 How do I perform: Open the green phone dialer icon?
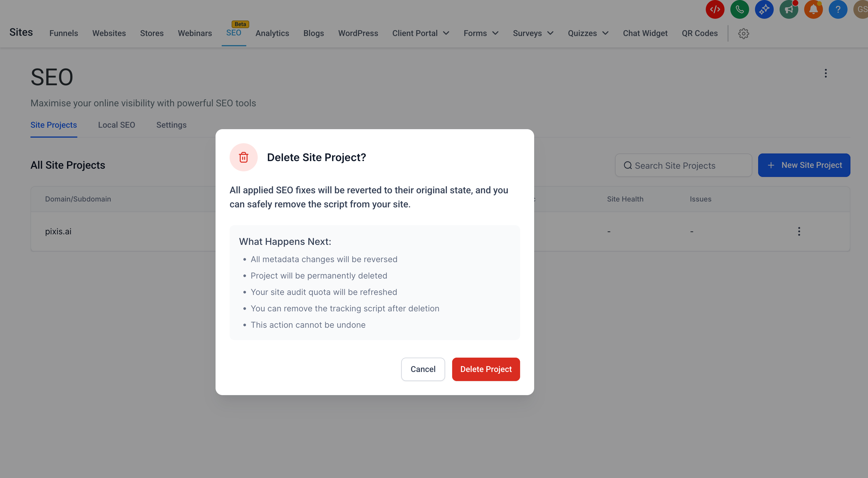tap(739, 9)
